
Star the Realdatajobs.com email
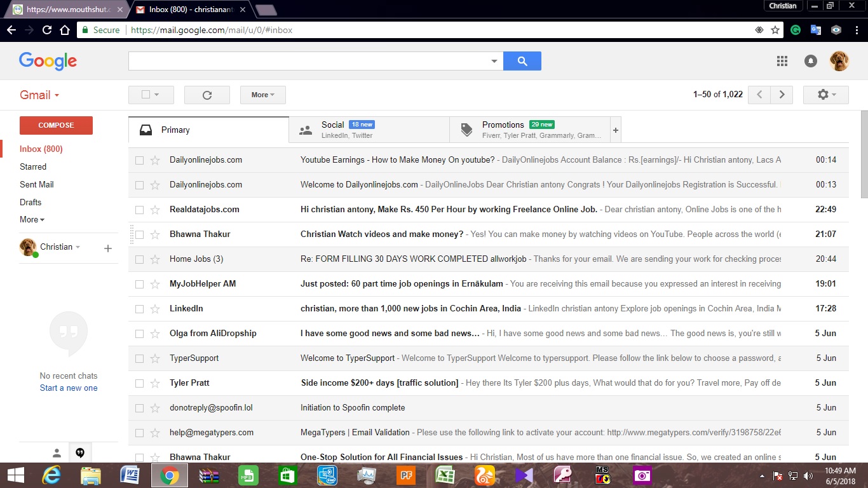(x=155, y=210)
